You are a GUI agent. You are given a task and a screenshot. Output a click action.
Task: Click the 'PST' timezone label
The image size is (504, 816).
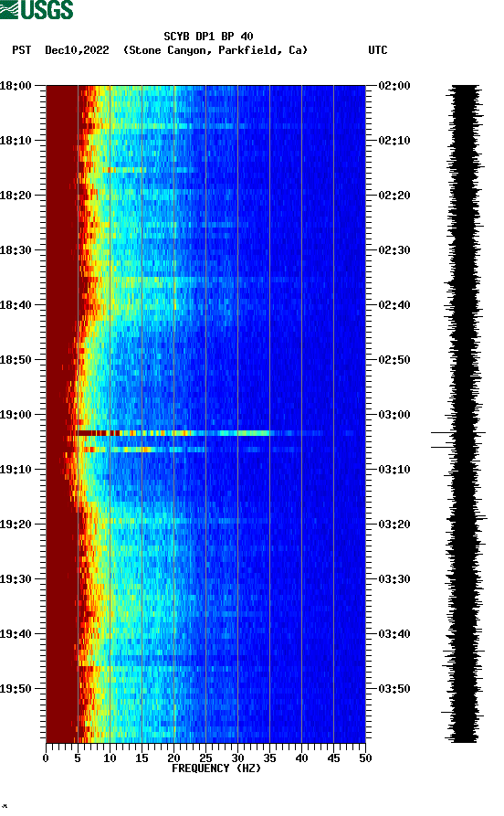pos(21,50)
